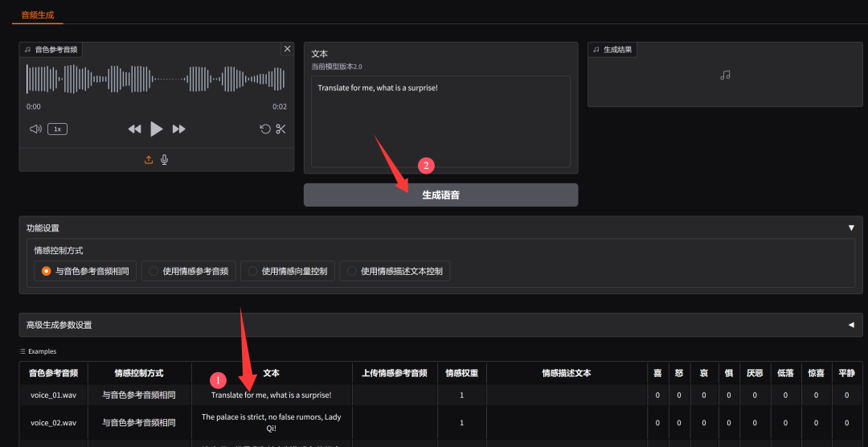Change playback speed with 1x button

(x=57, y=129)
